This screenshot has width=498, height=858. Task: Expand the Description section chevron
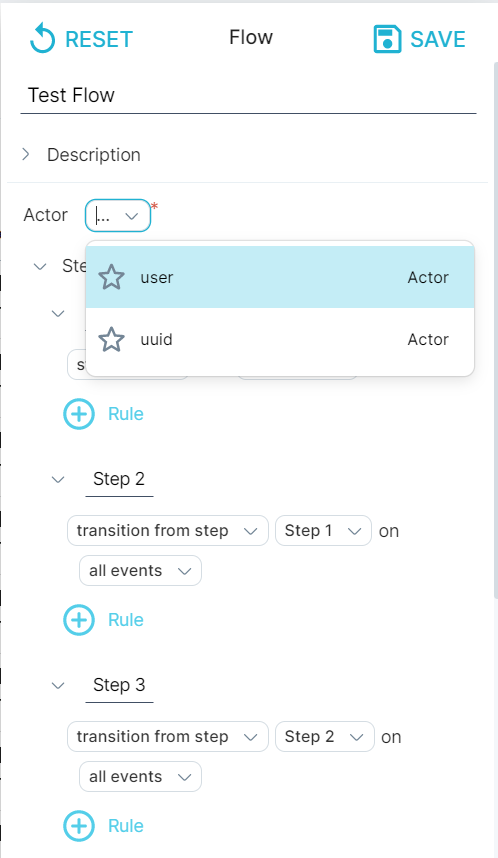(x=26, y=154)
